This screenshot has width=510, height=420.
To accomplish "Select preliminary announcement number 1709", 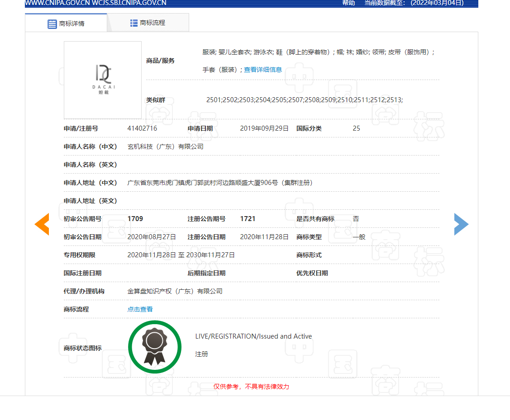I will tap(135, 219).
